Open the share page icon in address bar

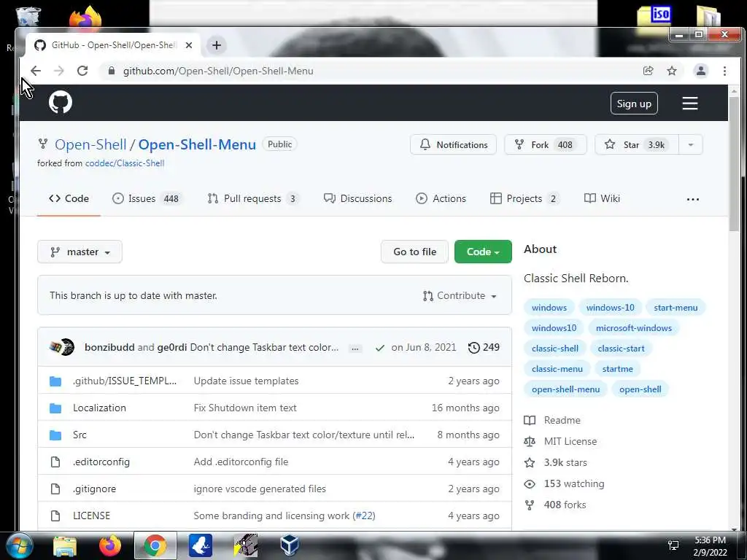648,71
